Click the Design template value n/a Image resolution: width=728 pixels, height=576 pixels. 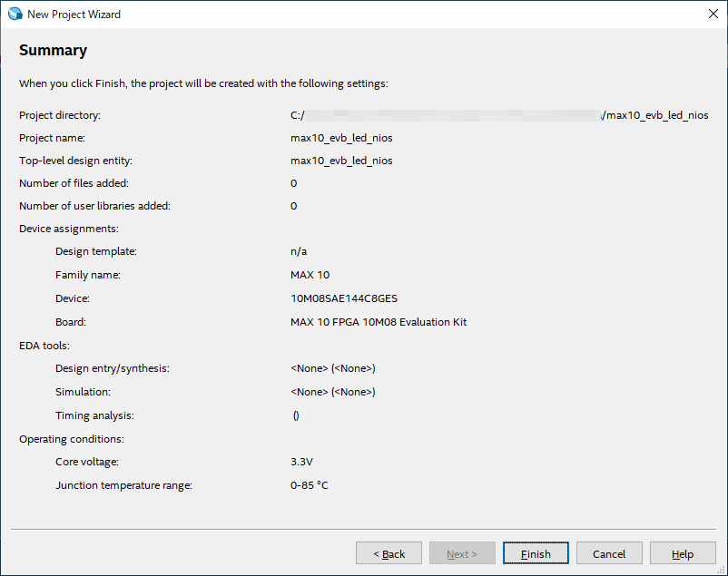click(x=299, y=251)
